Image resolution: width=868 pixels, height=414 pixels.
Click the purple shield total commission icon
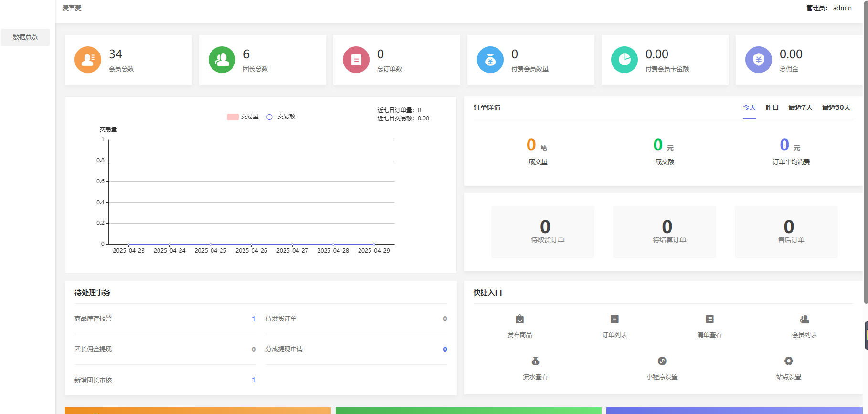(x=759, y=60)
